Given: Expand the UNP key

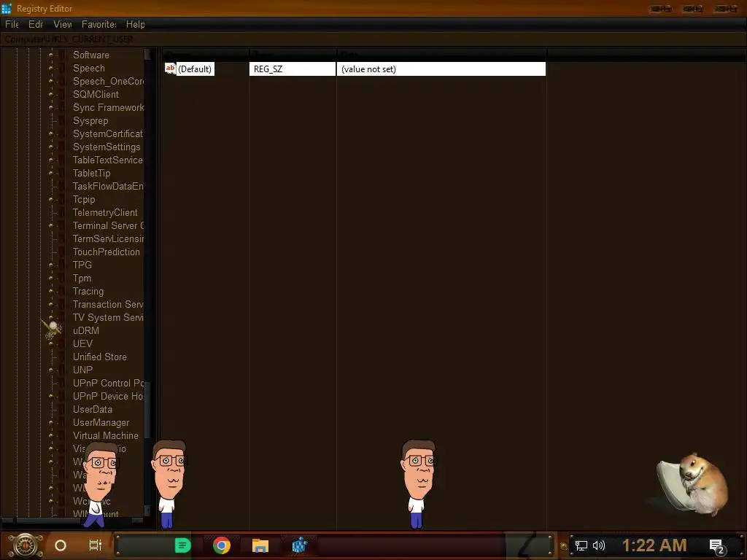Looking at the screenshot, I should (x=51, y=370).
